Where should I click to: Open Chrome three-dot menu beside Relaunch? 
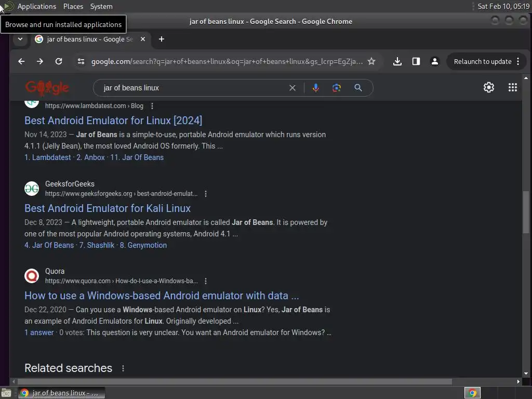[518, 61]
